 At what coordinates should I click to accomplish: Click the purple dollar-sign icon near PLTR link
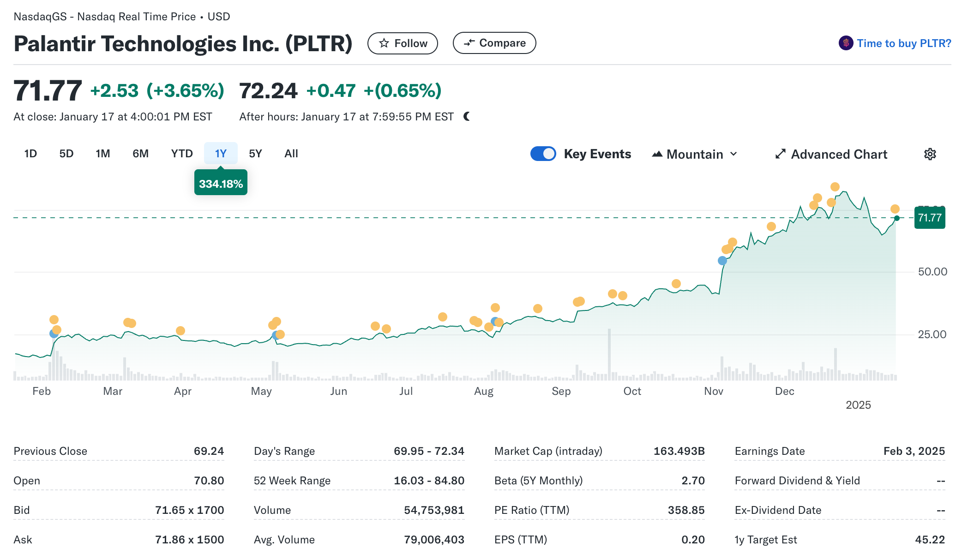pos(846,43)
